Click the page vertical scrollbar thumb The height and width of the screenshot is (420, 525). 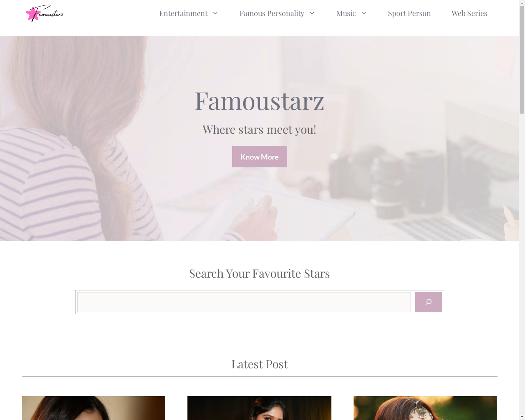[522, 57]
